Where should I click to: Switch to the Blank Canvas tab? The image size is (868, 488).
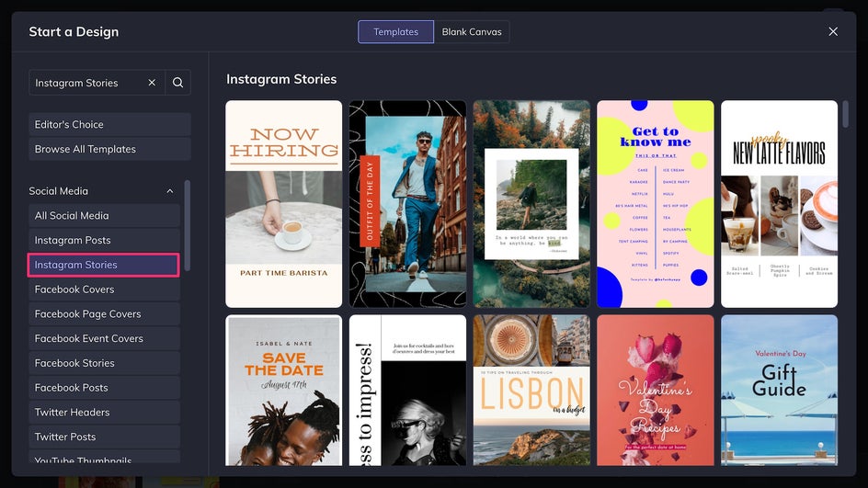[x=472, y=31]
